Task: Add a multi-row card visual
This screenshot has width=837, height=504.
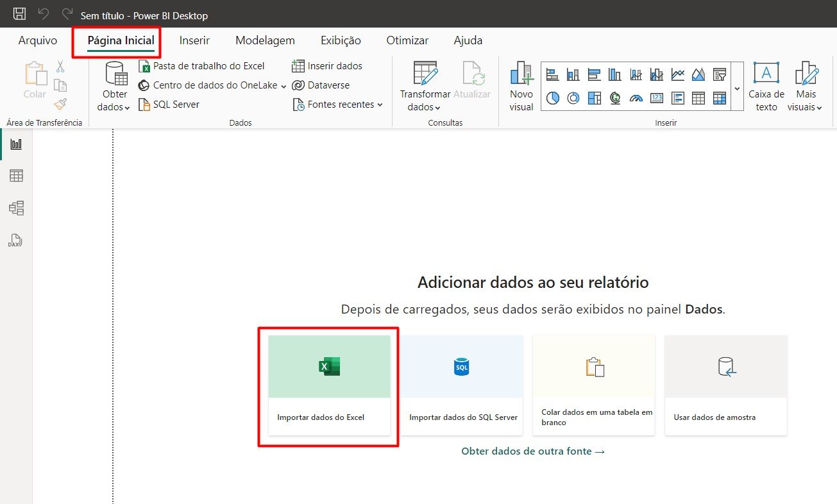Action: [677, 98]
